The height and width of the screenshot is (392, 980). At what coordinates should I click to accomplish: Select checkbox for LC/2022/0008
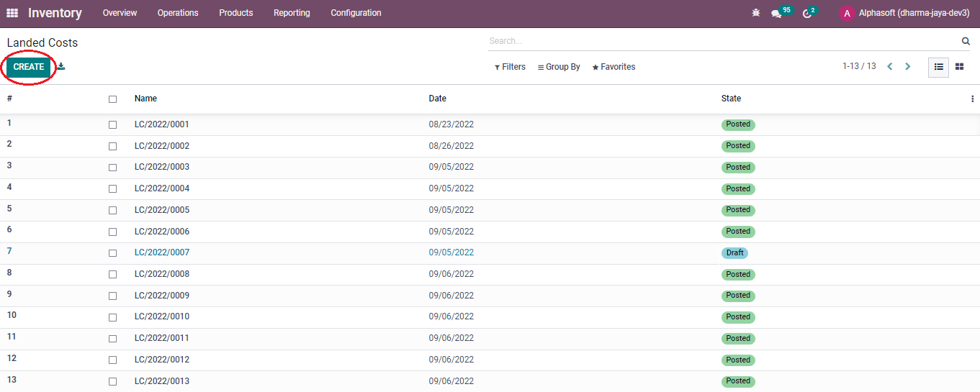click(112, 275)
